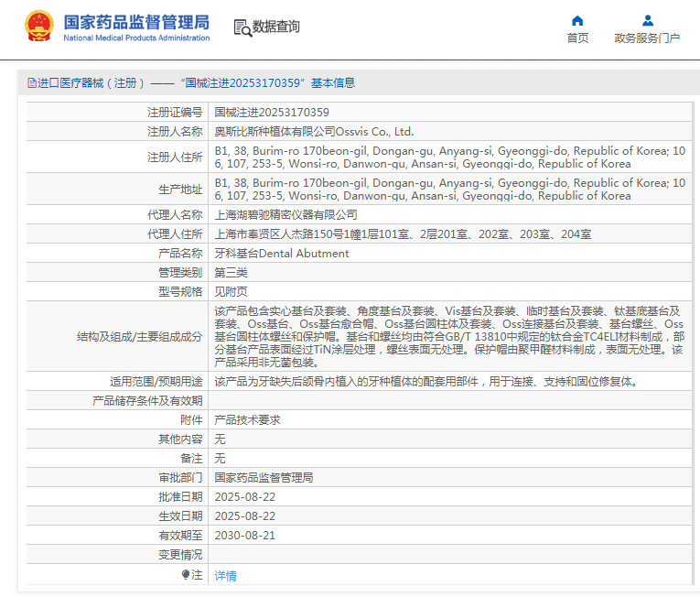Click the registrant name Ossvis Co., Ltd. cell
Screen dimensions: 700x597
[314, 132]
